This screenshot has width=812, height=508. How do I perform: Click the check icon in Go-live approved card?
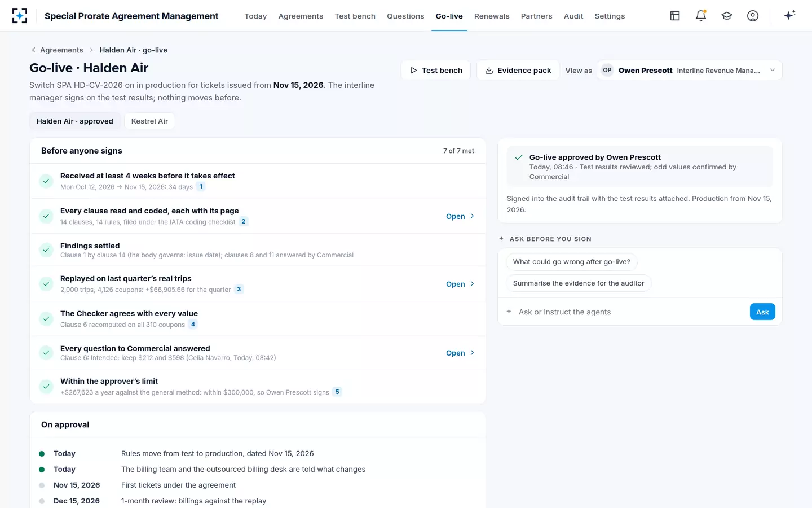point(519,157)
